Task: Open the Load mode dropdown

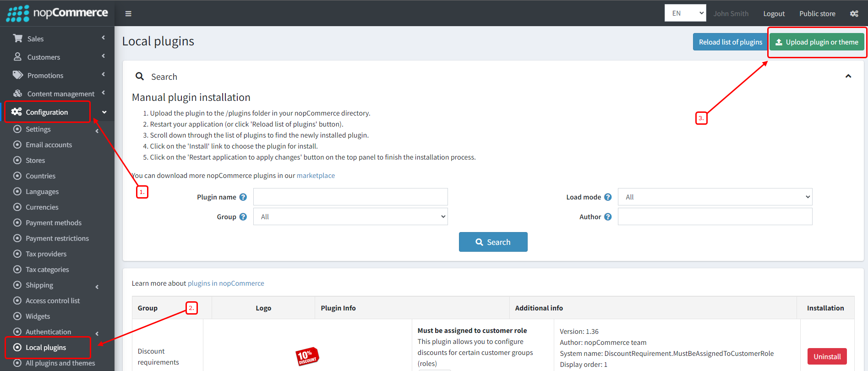Action: coord(715,197)
